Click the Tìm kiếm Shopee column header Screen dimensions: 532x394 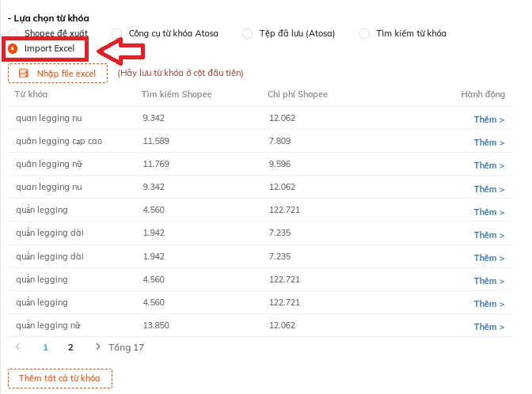(177, 95)
